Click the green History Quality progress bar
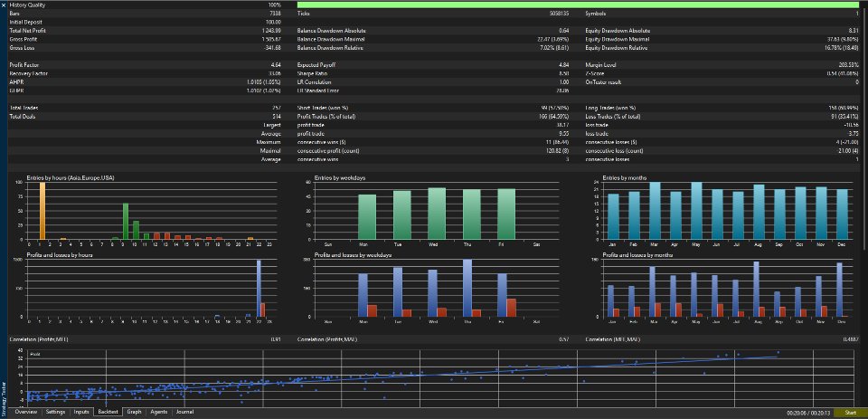The image size is (868, 419). tap(578, 5)
